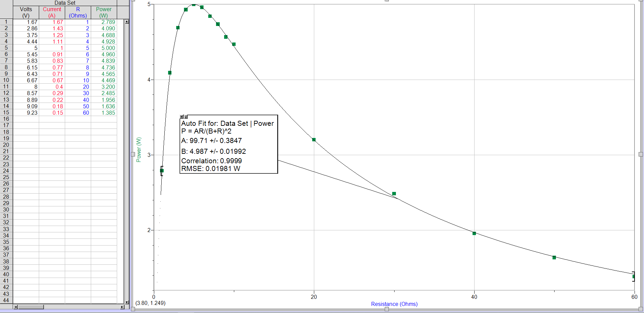
Task: Click the left arrow of the horizontal table scrollbar
Action: pyautogui.click(x=15, y=307)
